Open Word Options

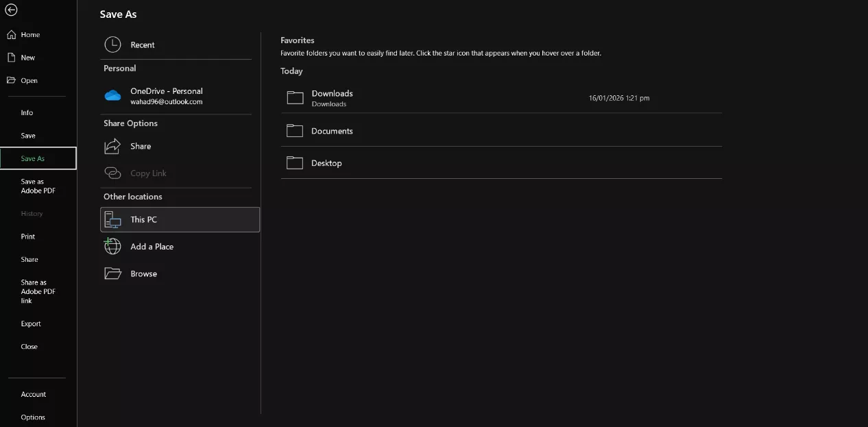click(33, 417)
